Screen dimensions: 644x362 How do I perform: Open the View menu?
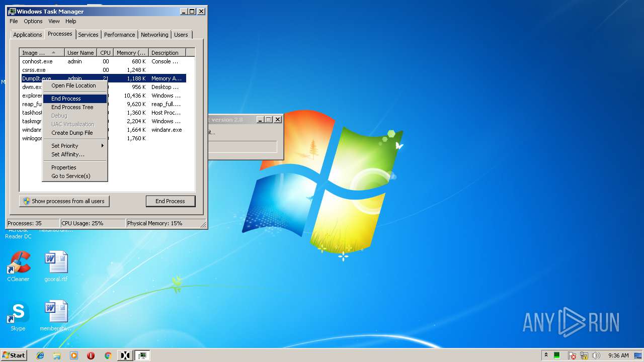[x=54, y=21]
